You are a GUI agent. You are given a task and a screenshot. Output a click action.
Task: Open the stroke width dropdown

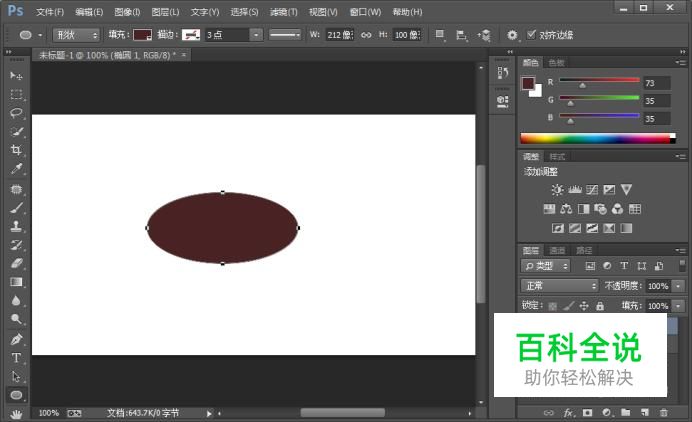[256, 35]
